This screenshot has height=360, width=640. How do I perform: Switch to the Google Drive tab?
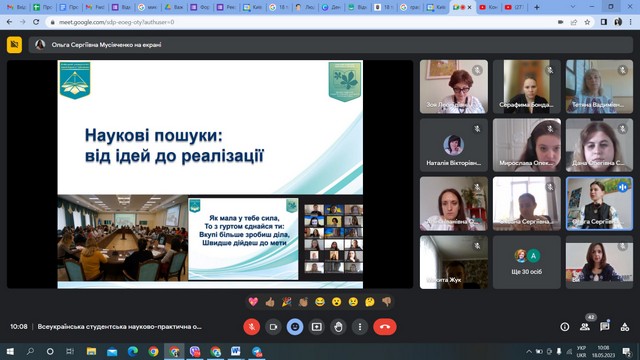173,7
